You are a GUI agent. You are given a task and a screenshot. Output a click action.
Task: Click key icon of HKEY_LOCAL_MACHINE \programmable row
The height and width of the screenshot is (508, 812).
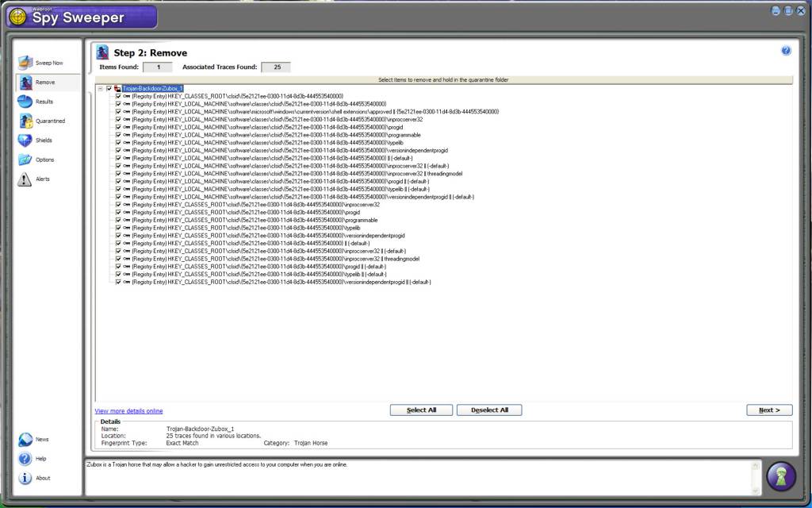point(126,135)
